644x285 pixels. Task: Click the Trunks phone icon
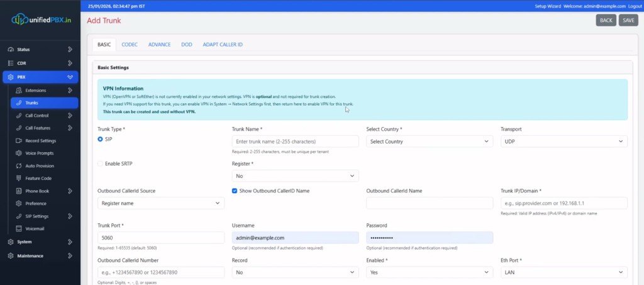pos(18,103)
